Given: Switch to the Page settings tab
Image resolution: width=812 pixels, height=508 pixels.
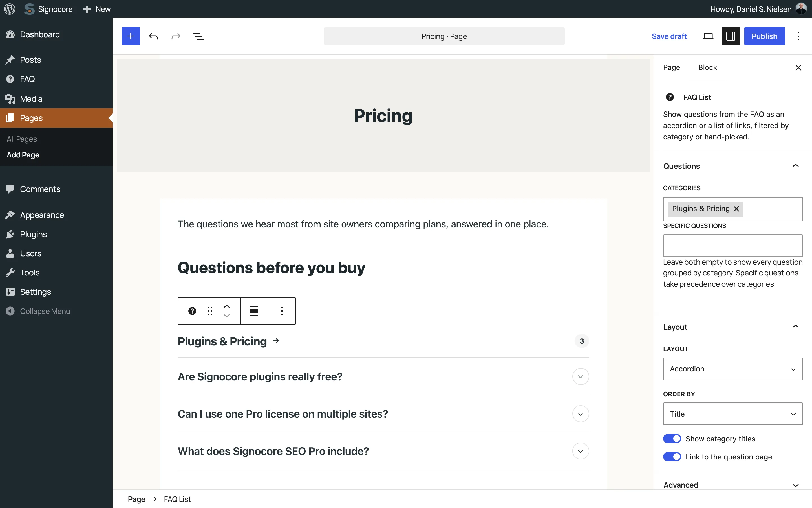Looking at the screenshot, I should [671, 67].
